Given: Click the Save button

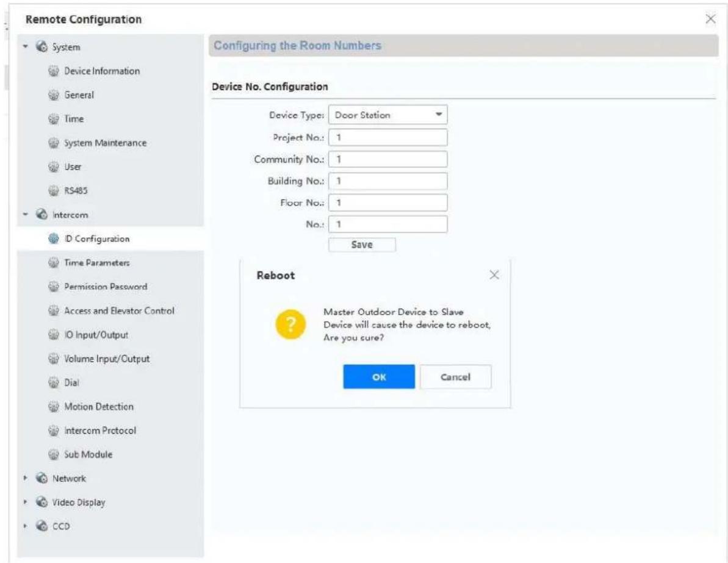Looking at the screenshot, I should coord(362,245).
